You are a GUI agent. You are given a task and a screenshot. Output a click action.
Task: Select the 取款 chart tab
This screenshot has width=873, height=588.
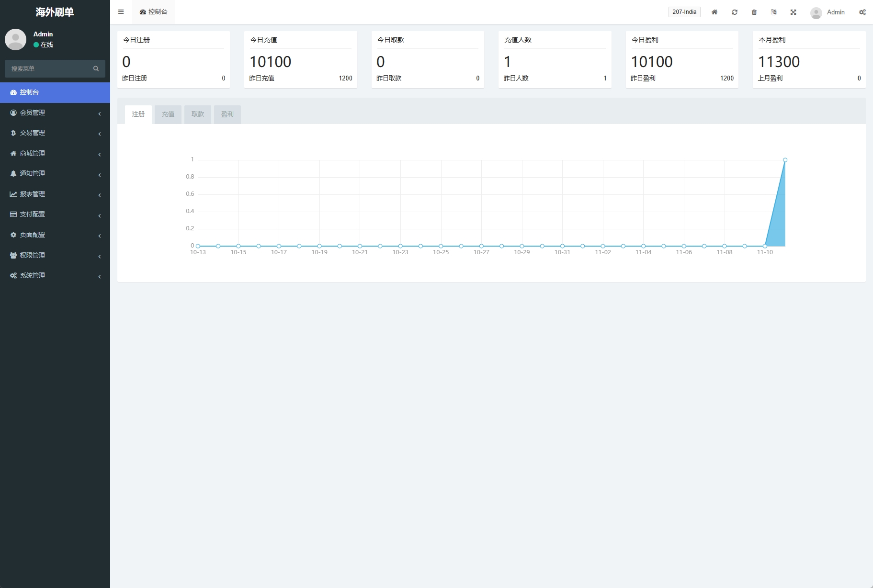pyautogui.click(x=197, y=114)
